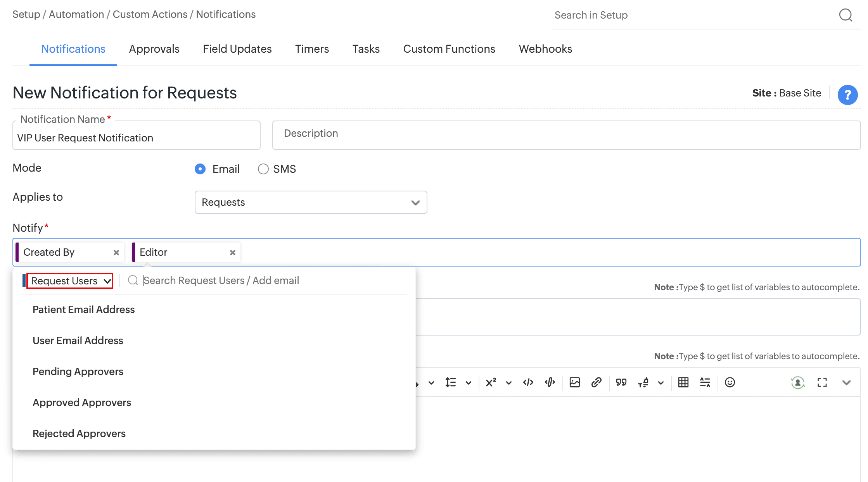Image resolution: width=868 pixels, height=482 pixels.
Task: Click the insert code (</>) icon
Action: (x=528, y=382)
